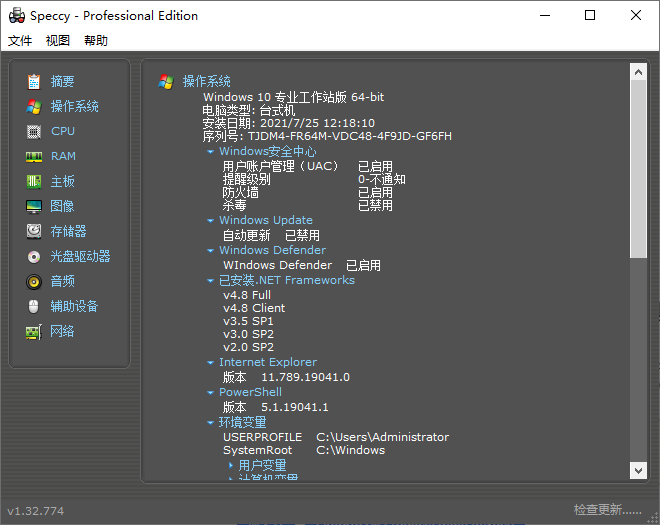This screenshot has width=660, height=525.
Task: Expand the 用户变量 subgroup
Action: pos(231,466)
